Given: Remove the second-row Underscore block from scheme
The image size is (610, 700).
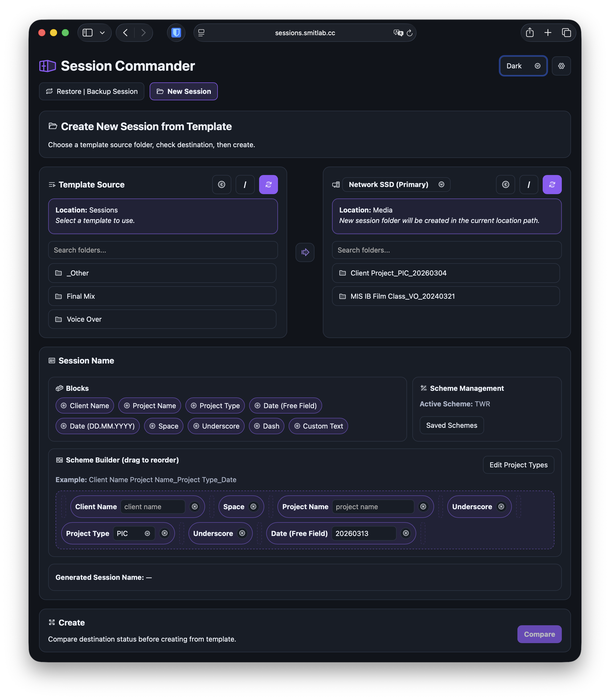Looking at the screenshot, I should (x=242, y=533).
